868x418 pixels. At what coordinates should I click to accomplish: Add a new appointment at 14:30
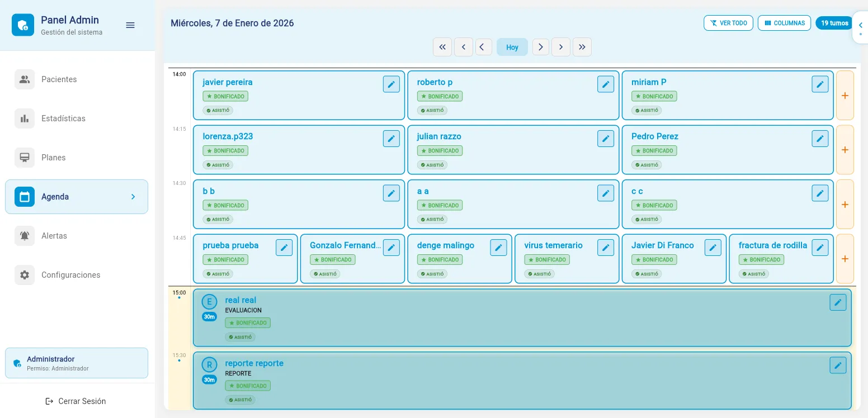click(845, 205)
